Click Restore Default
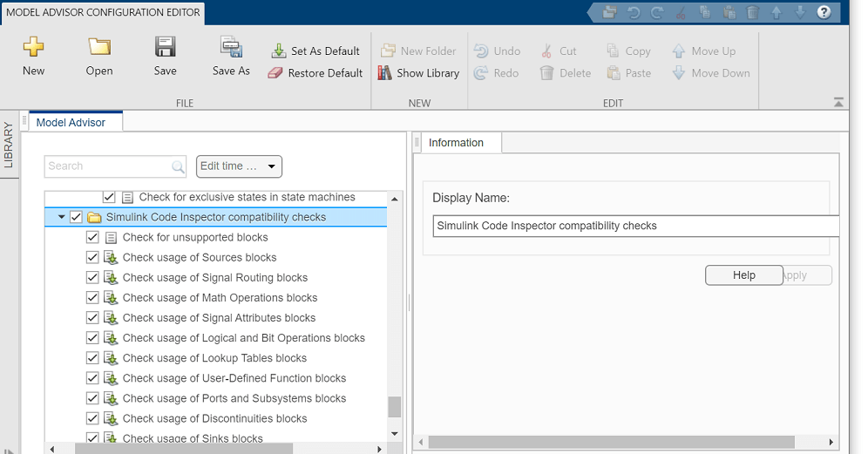This screenshot has width=868, height=454. point(315,73)
